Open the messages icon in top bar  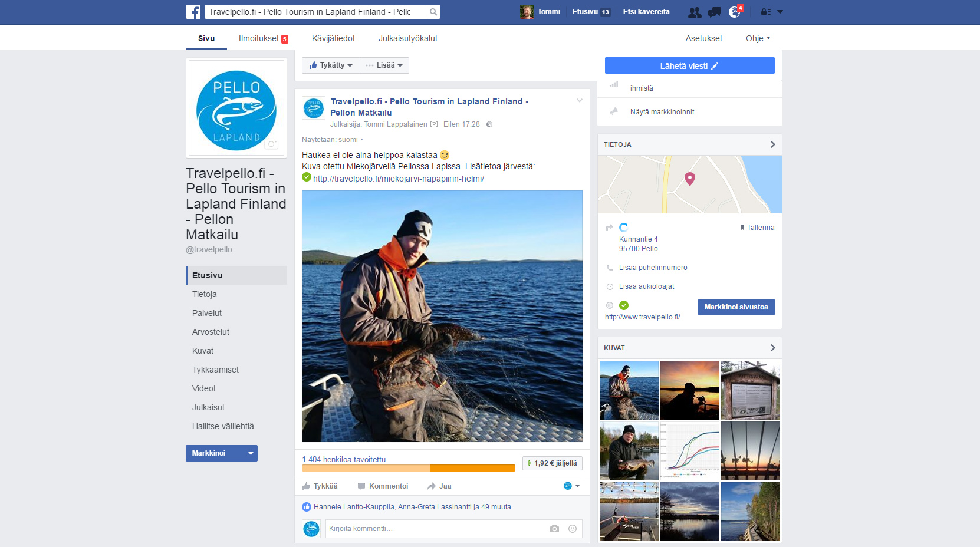point(715,12)
